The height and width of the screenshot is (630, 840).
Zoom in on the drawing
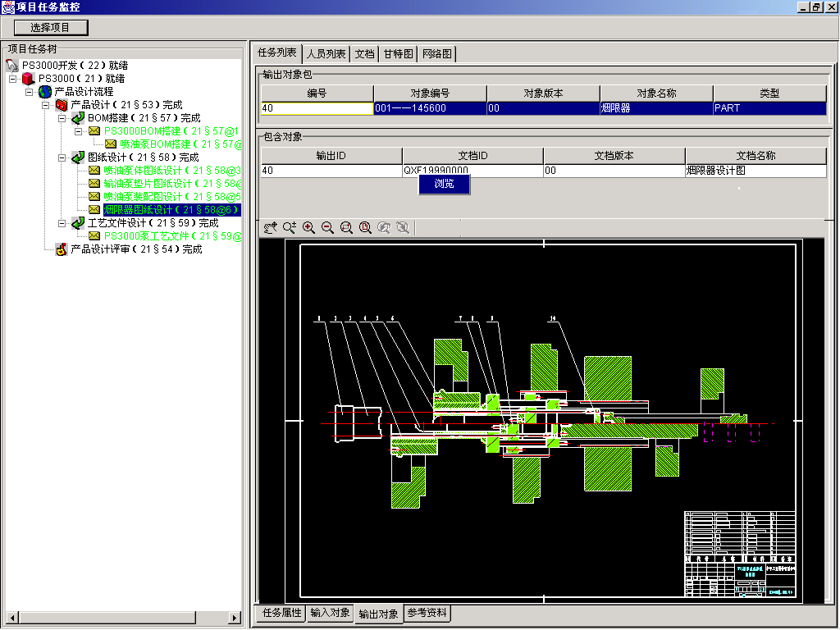coord(308,228)
